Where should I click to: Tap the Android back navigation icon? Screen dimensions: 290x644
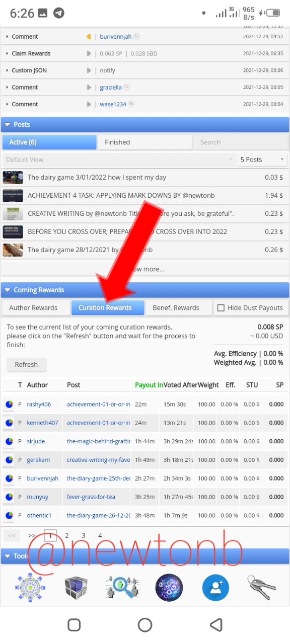coord(216,625)
